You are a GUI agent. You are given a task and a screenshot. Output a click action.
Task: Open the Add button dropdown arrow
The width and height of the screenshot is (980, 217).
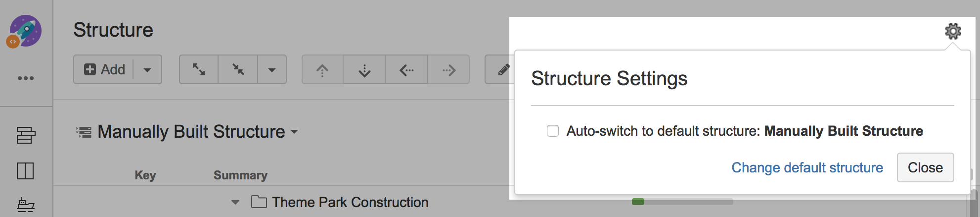point(147,70)
